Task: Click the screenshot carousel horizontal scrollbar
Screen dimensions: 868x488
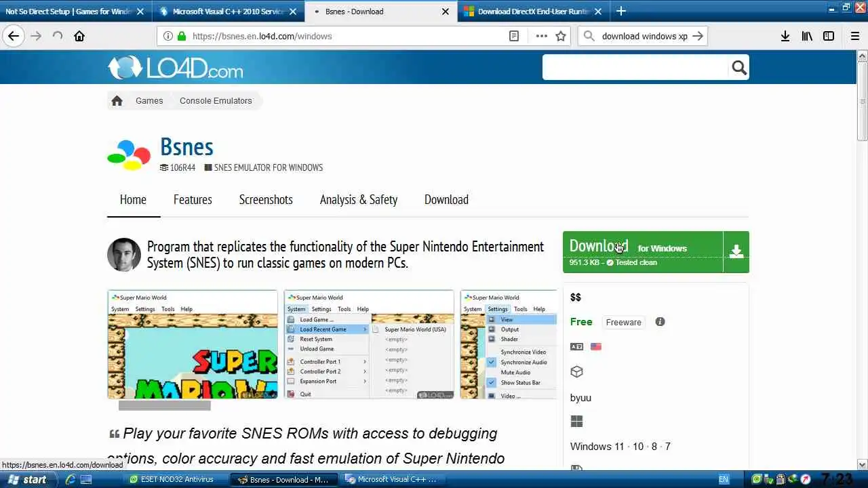Action: pos(165,405)
